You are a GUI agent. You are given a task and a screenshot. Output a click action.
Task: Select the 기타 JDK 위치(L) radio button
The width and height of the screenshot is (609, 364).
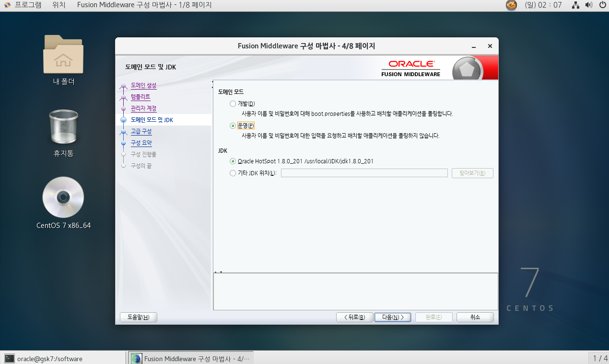(x=233, y=173)
